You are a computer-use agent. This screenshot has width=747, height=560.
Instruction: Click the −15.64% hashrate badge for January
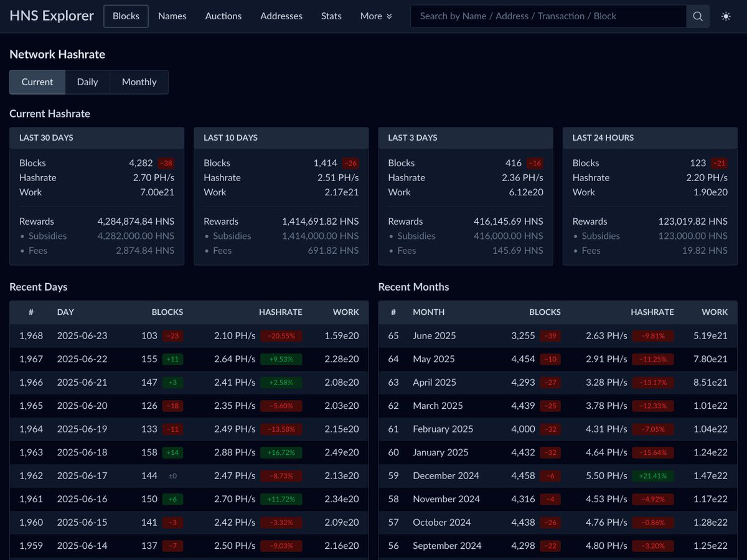point(653,452)
